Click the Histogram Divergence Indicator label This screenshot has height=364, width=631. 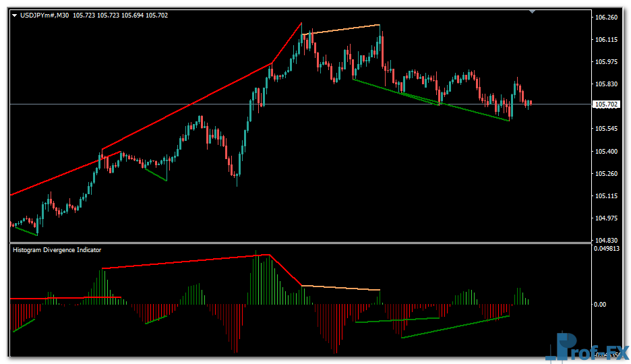(x=57, y=249)
